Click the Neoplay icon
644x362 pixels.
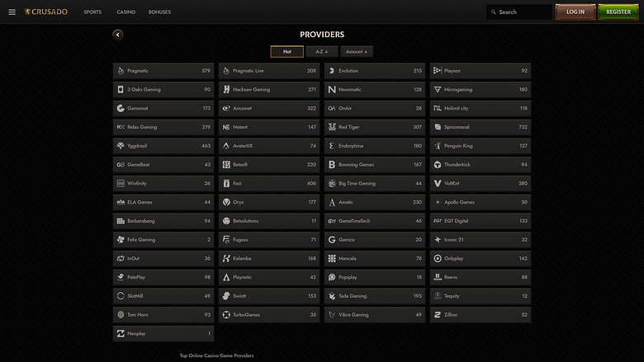click(x=121, y=334)
